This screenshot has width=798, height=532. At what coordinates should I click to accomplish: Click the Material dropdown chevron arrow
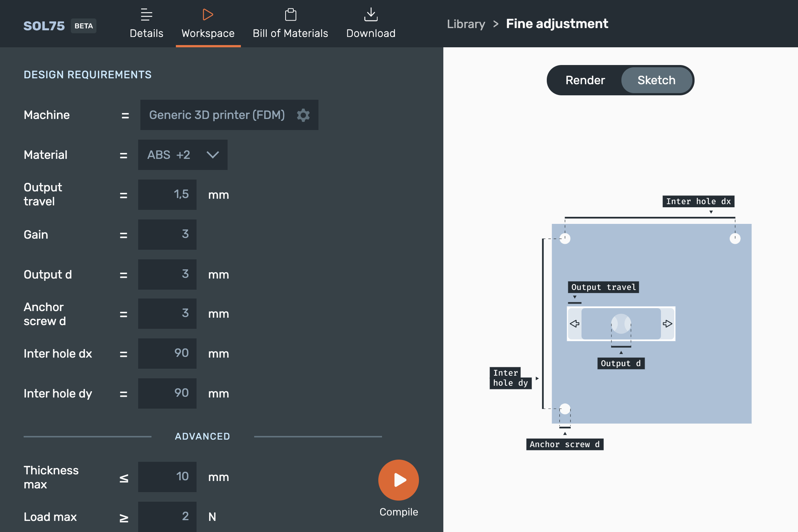[213, 155]
